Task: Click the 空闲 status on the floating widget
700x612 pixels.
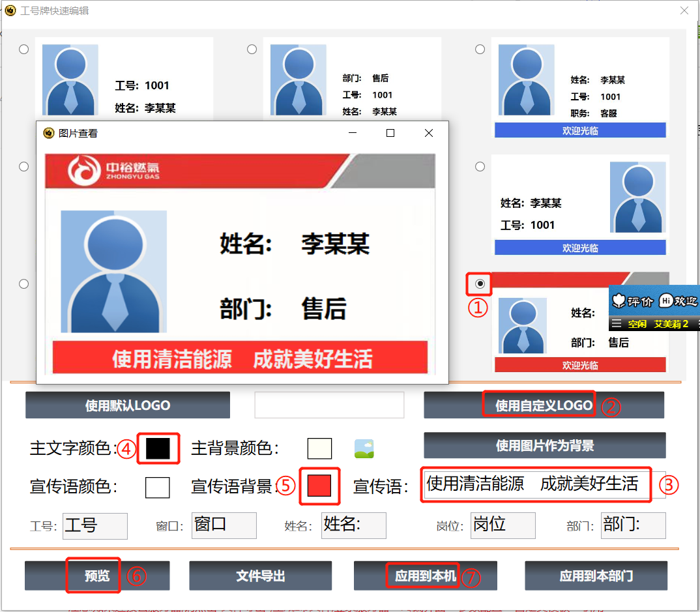Action: [x=637, y=324]
